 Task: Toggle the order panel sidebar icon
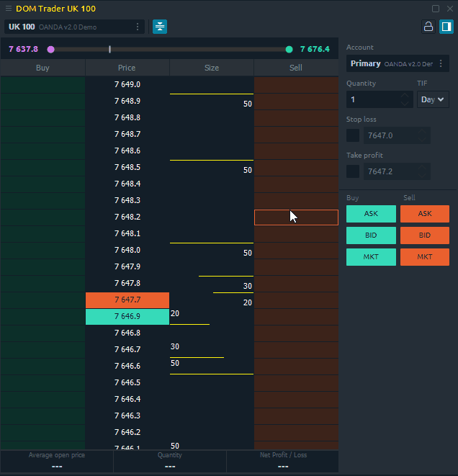(446, 27)
